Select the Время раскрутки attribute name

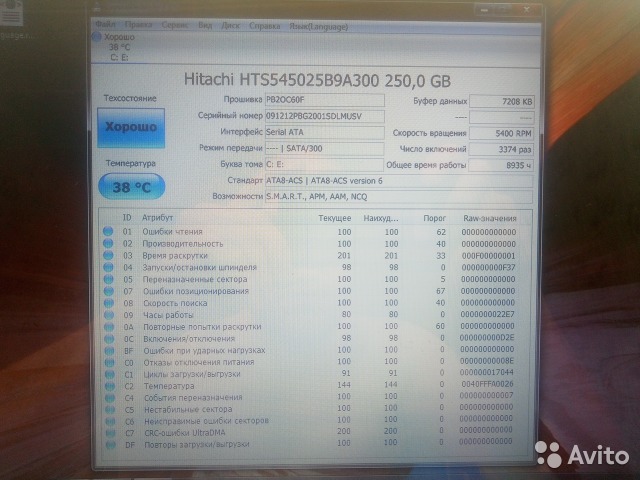[175, 256]
